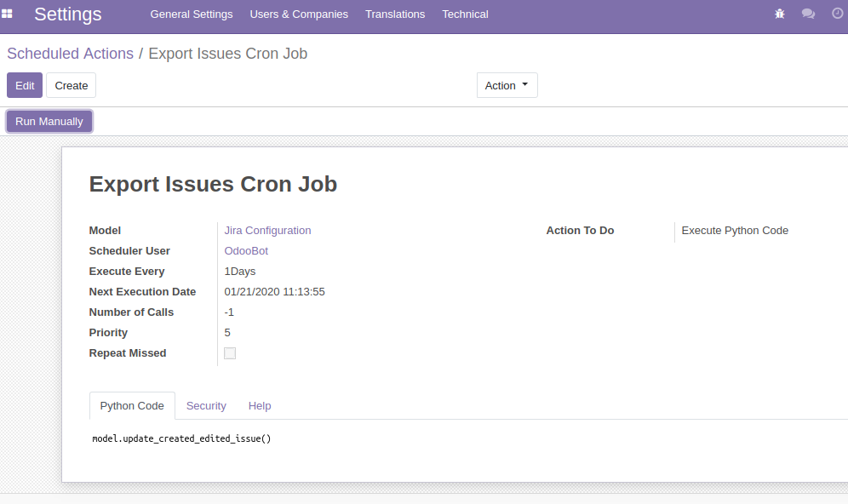Select the Python Code tab
848x504 pixels.
[x=132, y=406]
